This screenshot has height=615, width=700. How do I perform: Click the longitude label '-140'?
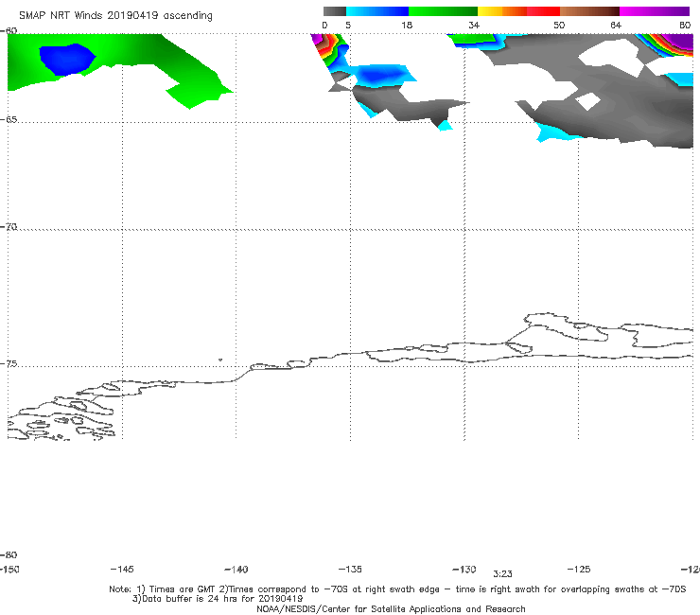pyautogui.click(x=236, y=570)
